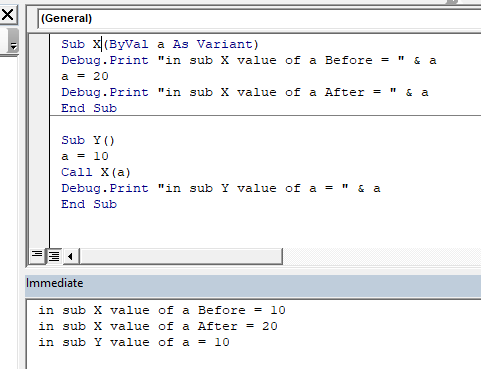Click the 'a = 10' code line
Viewport: 481px width, 369px height.
[x=85, y=156]
